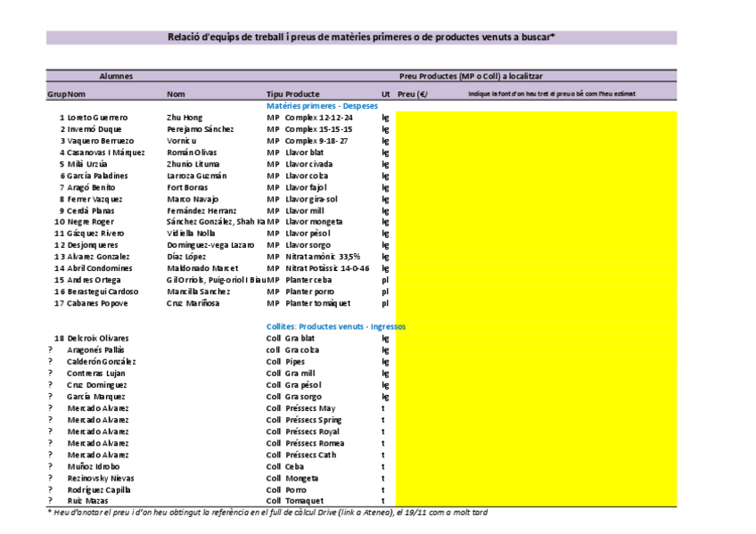Click the product "Llavor pèsol"
This screenshot has width=756, height=534.
[x=308, y=234]
